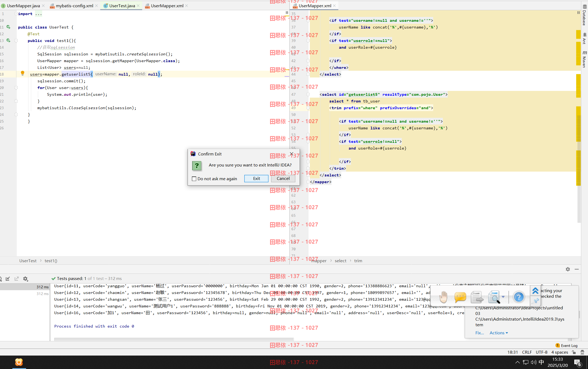Image resolution: width=588 pixels, height=369 pixels.
Task: Click the CRLF line separator selector
Action: [527, 352]
